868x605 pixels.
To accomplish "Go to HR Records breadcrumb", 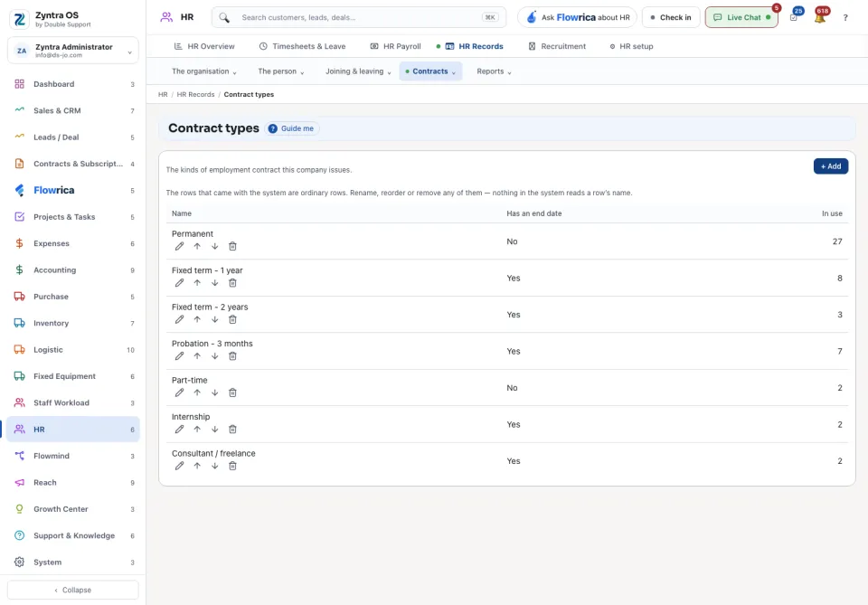I will pos(195,95).
